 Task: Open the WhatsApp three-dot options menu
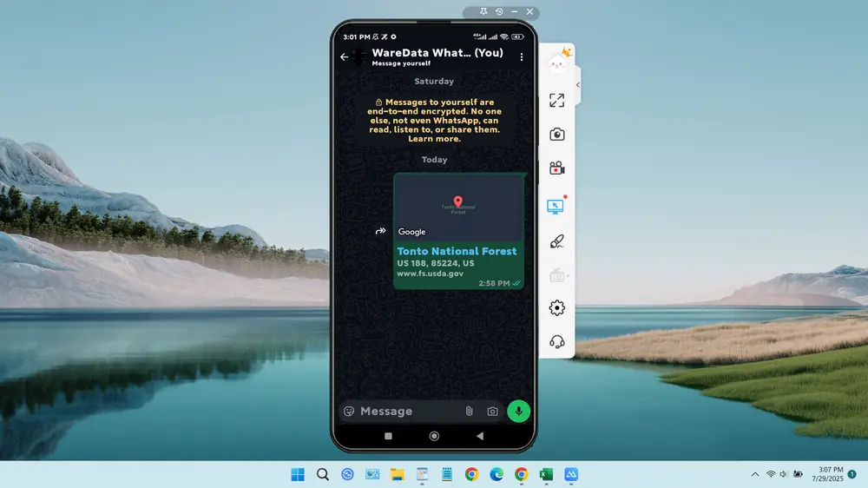[x=522, y=57]
